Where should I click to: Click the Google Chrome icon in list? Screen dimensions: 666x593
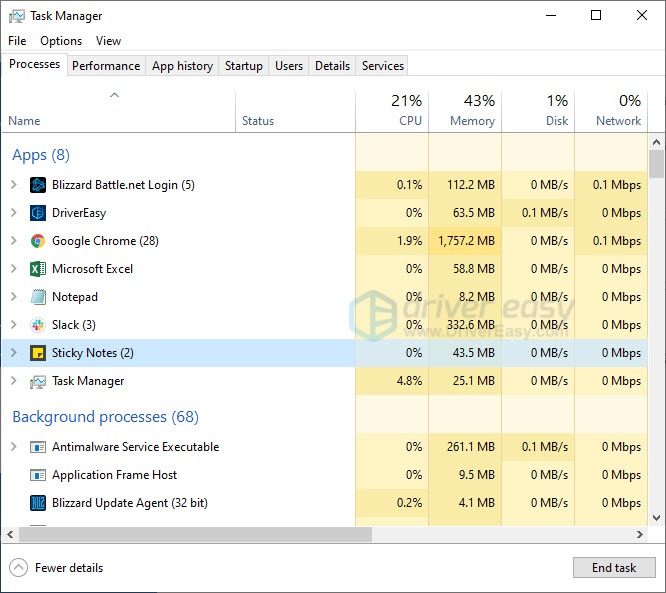click(38, 241)
